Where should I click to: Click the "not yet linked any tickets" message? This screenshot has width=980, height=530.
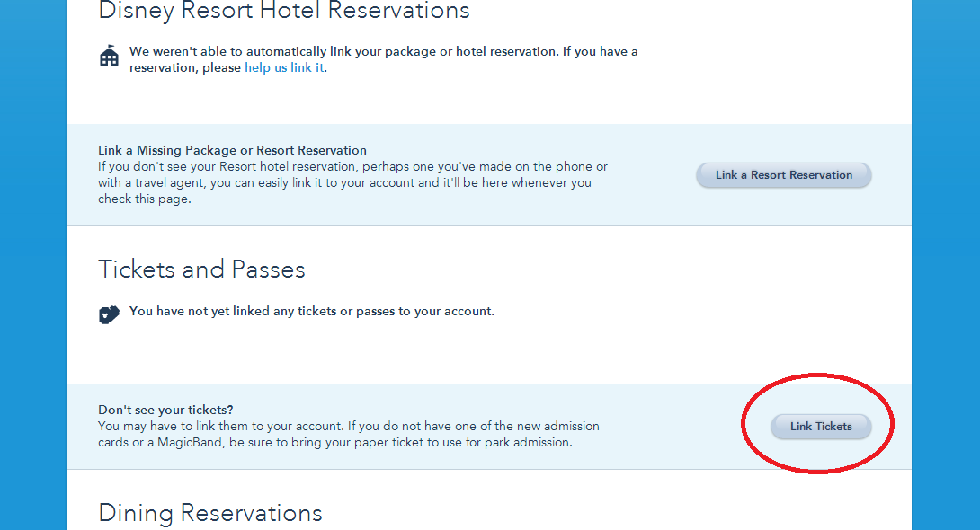tap(311, 312)
